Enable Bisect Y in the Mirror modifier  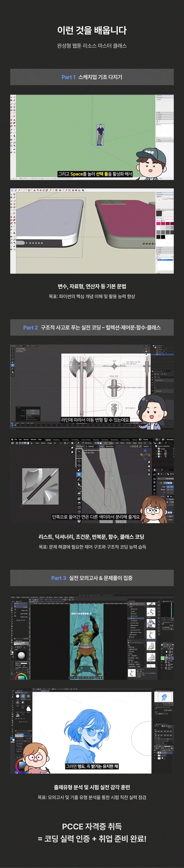[x=172, y=490]
